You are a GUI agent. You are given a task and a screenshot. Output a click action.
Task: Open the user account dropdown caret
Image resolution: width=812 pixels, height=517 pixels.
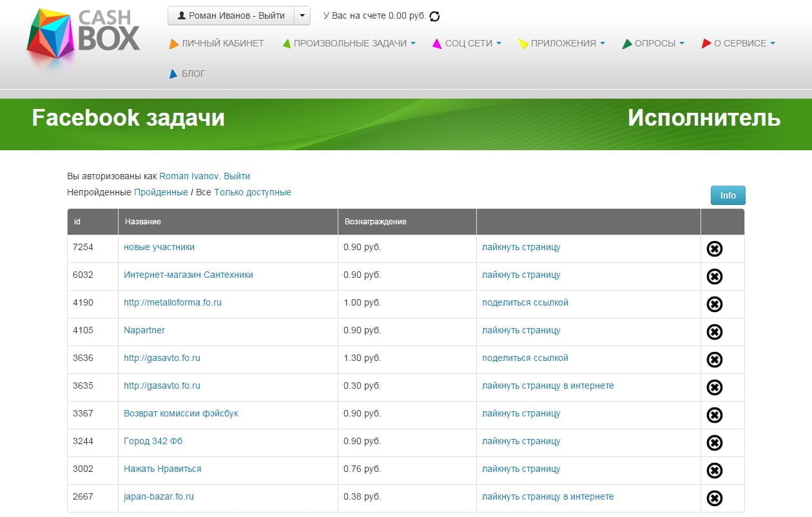[302, 15]
